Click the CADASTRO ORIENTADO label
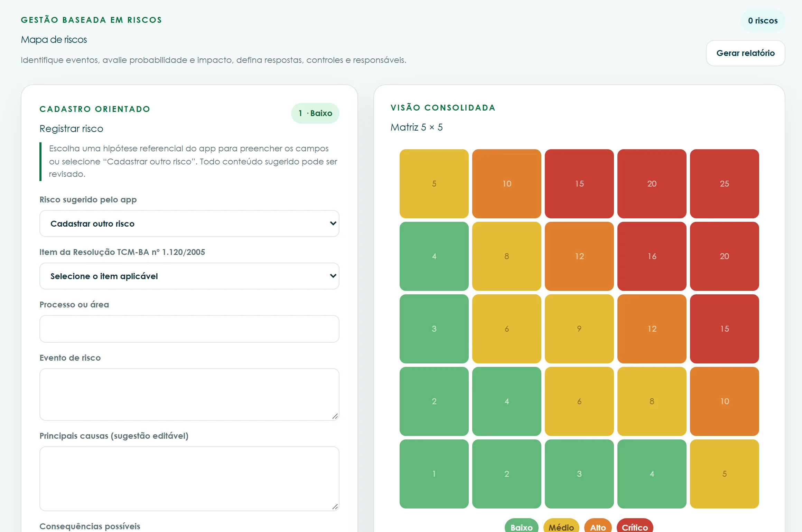The width and height of the screenshot is (802, 532). 95,109
